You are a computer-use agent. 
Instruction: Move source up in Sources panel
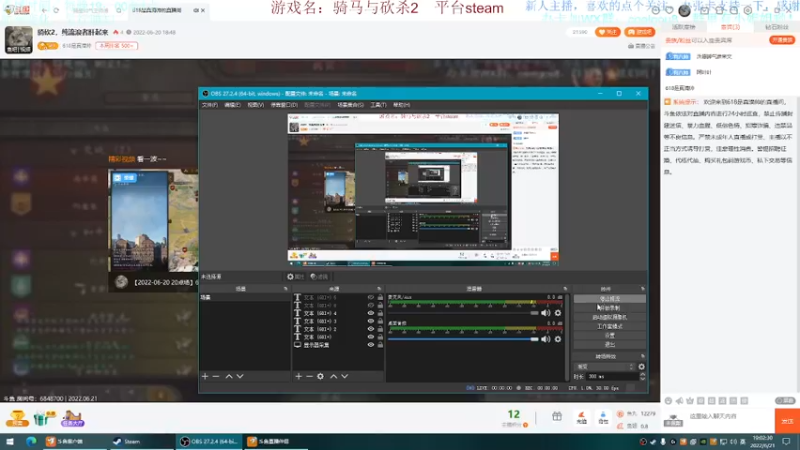pos(333,376)
